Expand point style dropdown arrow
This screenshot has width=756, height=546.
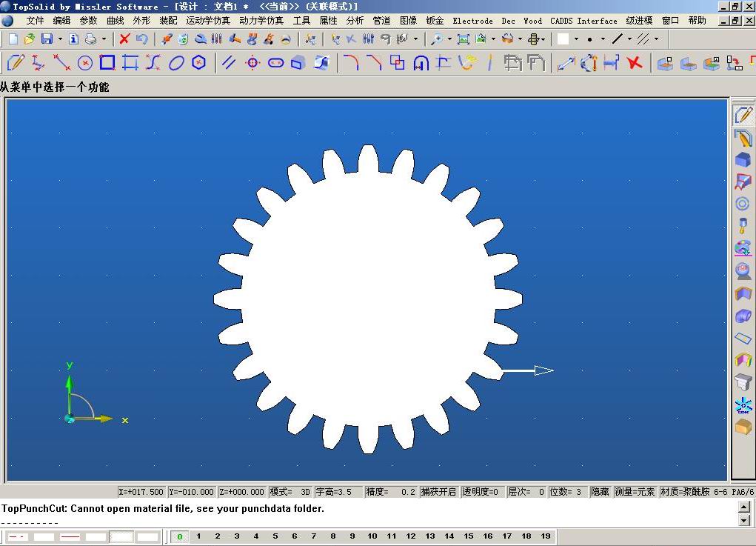pyautogui.click(x=603, y=39)
